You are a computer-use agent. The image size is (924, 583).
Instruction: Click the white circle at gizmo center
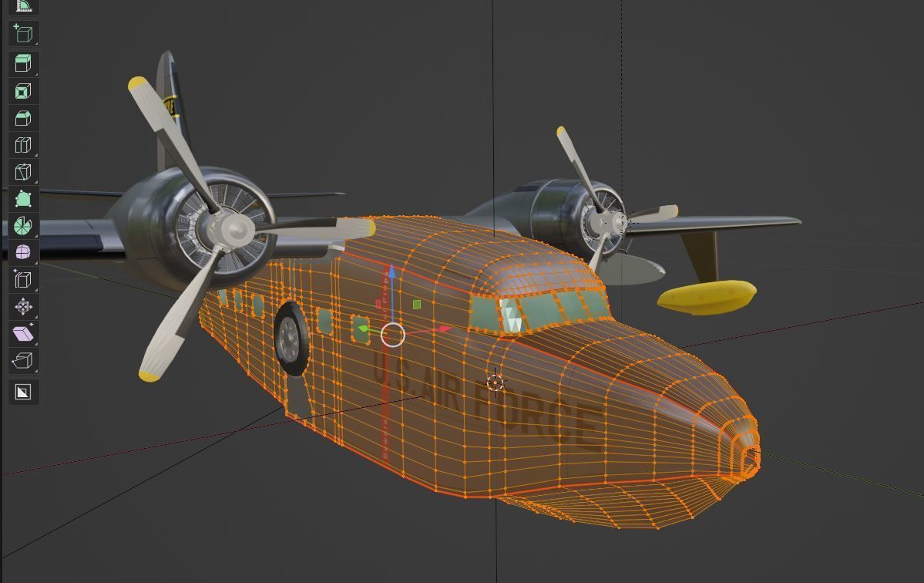pyautogui.click(x=393, y=335)
